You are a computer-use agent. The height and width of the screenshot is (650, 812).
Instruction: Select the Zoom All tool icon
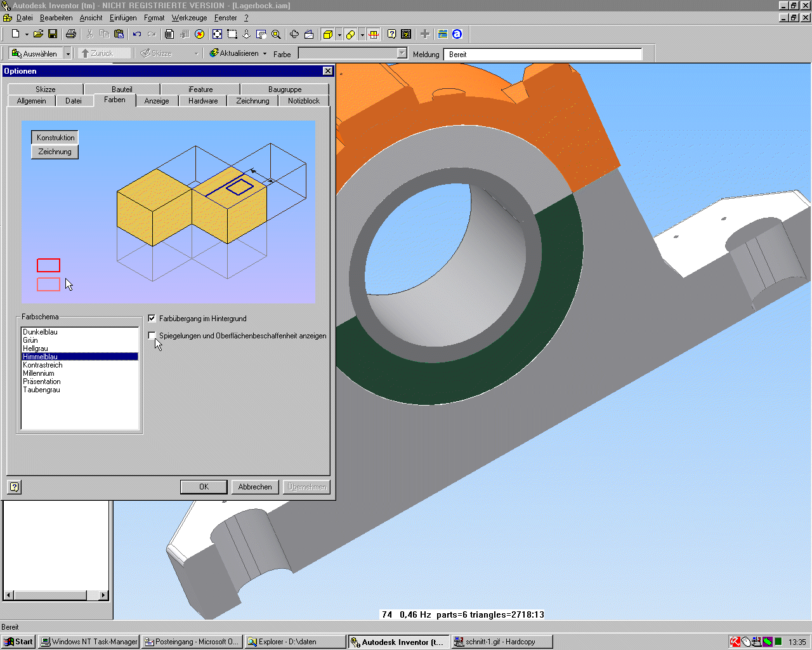[x=217, y=34]
